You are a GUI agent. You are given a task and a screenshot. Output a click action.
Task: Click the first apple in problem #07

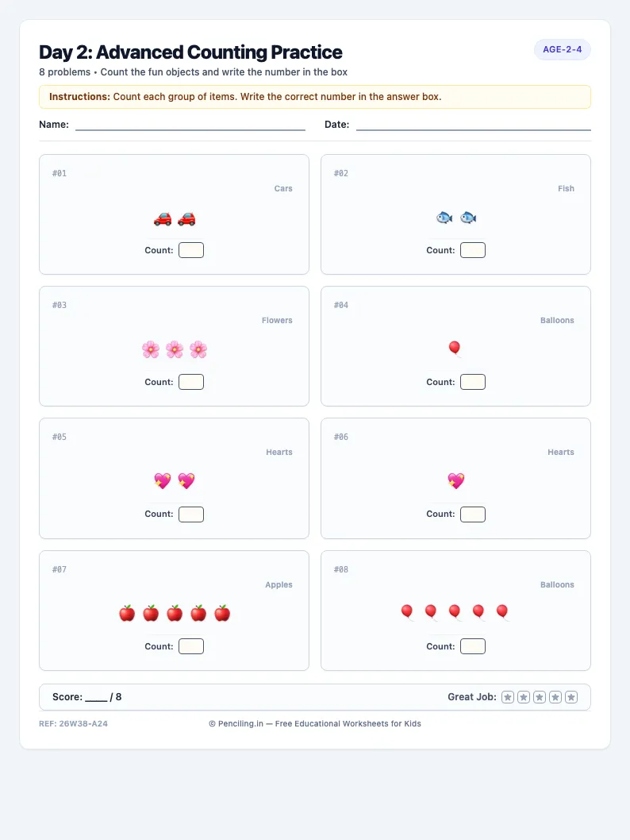pyautogui.click(x=127, y=613)
